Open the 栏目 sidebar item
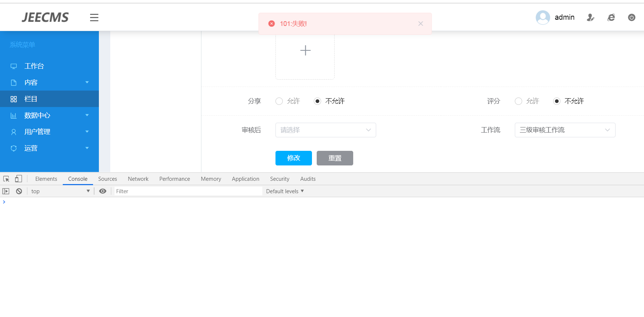The height and width of the screenshot is (317, 644). (49, 99)
